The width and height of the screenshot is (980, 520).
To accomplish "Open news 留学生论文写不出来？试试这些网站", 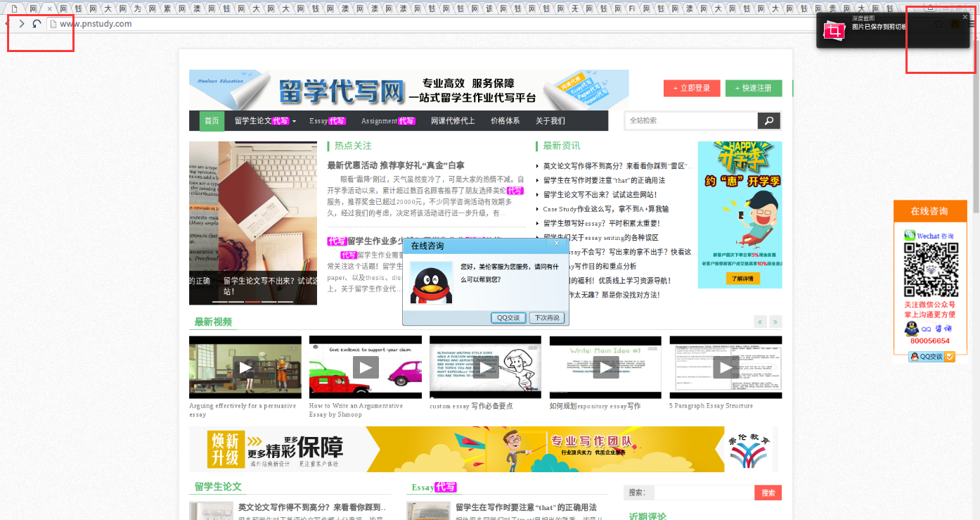I will click(x=600, y=194).
